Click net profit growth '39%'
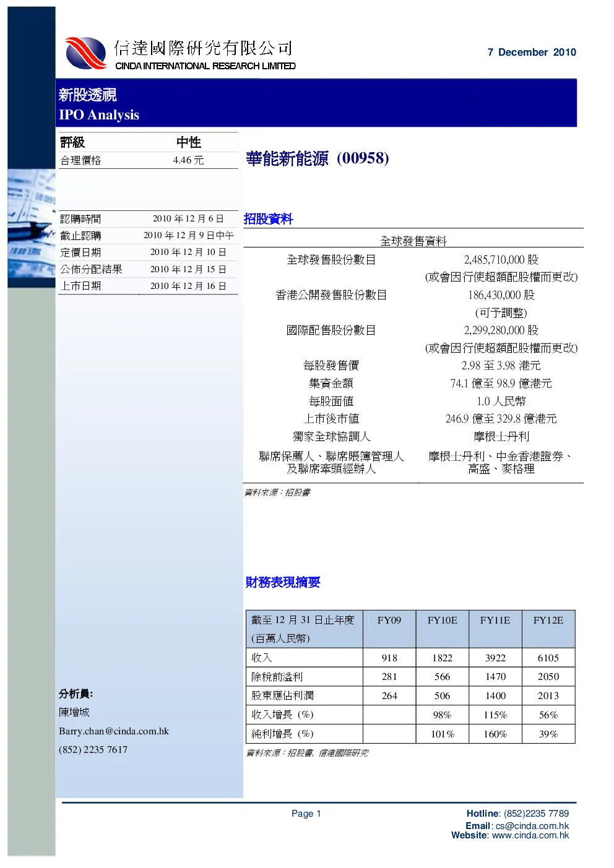 pyautogui.click(x=548, y=734)
